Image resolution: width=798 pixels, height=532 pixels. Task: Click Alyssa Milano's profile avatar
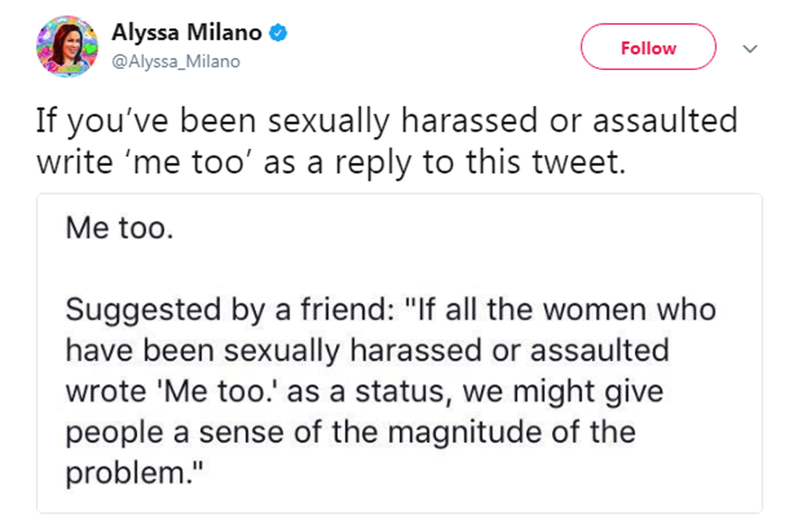[x=67, y=47]
